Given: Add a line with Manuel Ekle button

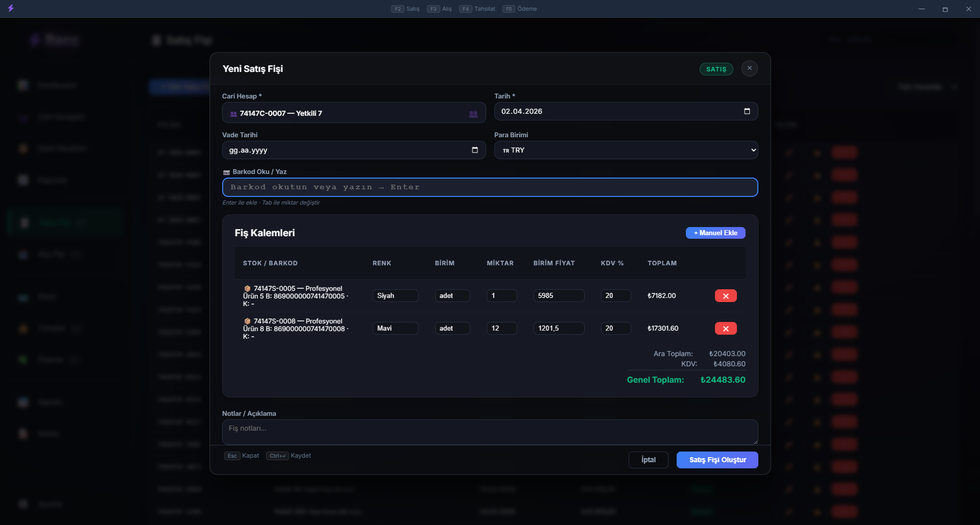Looking at the screenshot, I should click(x=715, y=233).
